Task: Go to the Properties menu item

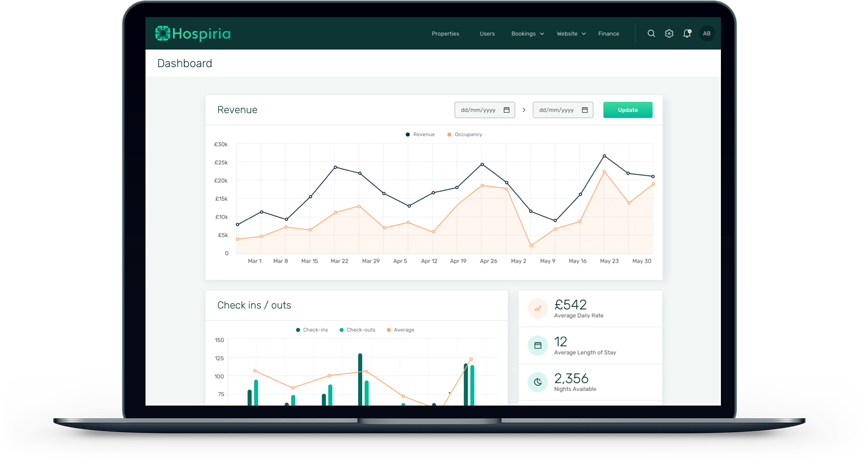Action: (445, 34)
